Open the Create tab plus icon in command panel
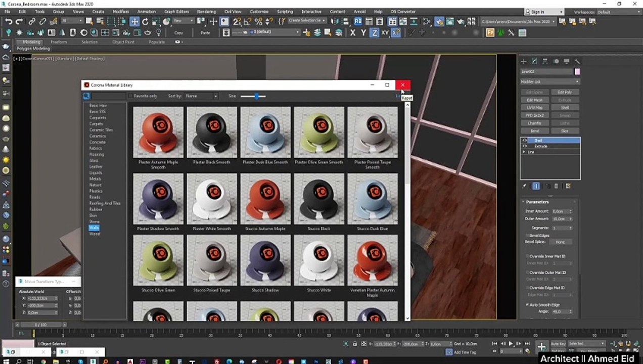The width and height of the screenshot is (643, 364). click(x=524, y=61)
